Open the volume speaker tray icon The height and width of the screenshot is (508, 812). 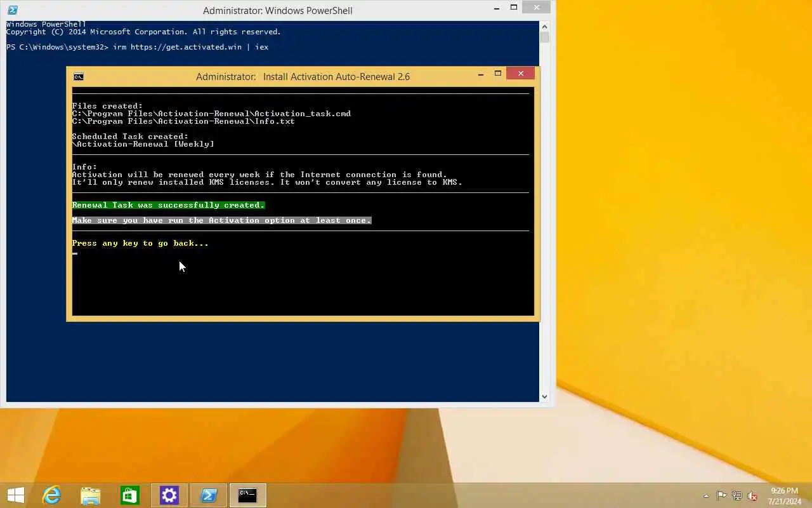752,496
